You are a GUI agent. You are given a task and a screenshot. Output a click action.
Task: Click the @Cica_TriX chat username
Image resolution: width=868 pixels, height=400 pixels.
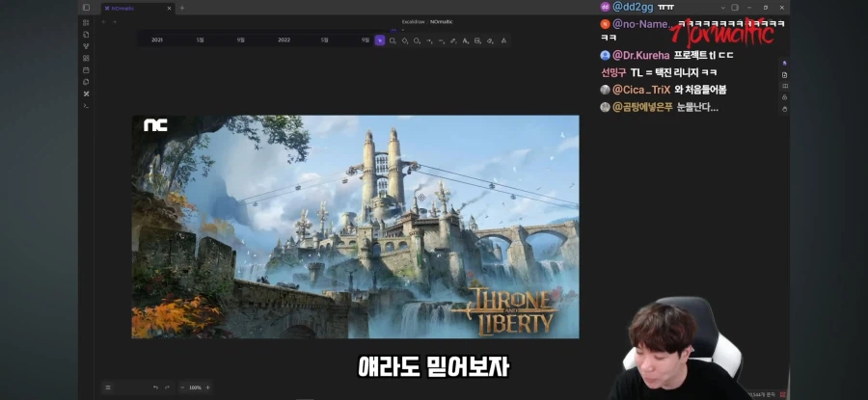tap(641, 90)
